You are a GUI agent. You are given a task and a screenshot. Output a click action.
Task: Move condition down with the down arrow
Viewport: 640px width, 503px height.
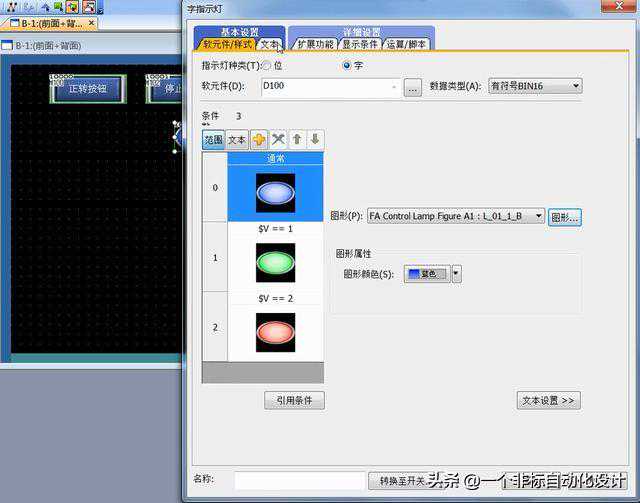tap(314, 140)
